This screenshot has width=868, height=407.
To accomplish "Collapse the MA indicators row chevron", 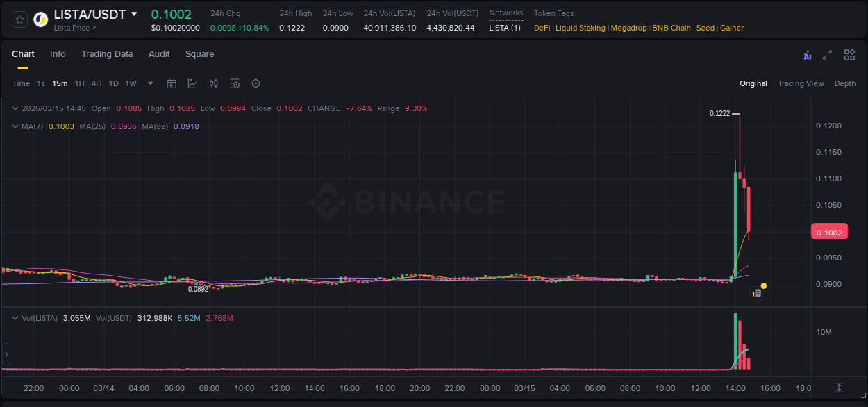I will (15, 127).
